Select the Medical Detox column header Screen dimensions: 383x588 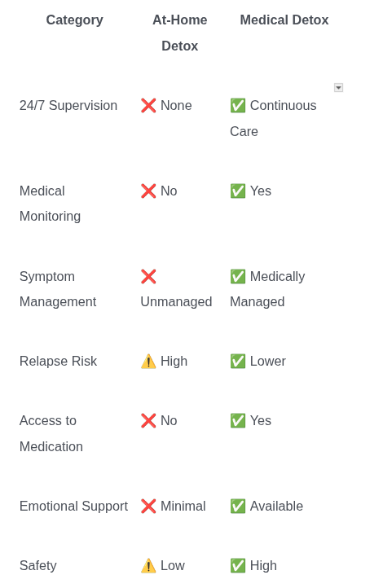pos(284,20)
